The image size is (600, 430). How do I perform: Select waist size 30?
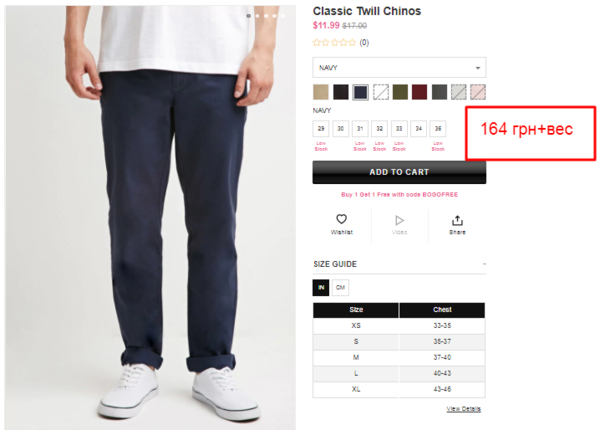click(x=341, y=129)
